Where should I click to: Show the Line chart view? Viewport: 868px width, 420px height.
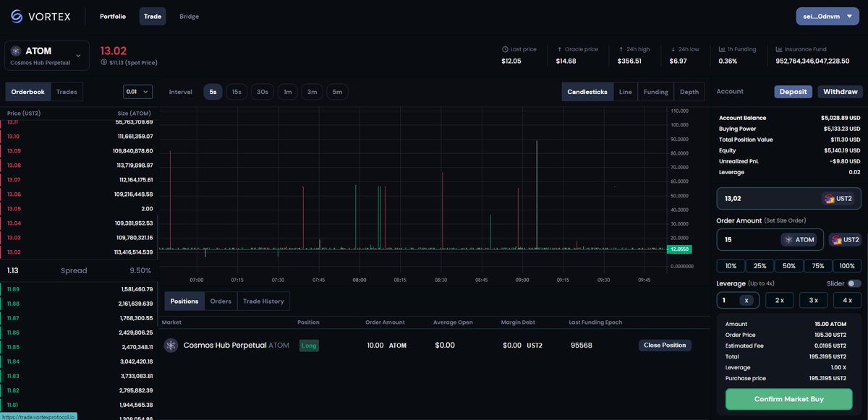coord(626,92)
